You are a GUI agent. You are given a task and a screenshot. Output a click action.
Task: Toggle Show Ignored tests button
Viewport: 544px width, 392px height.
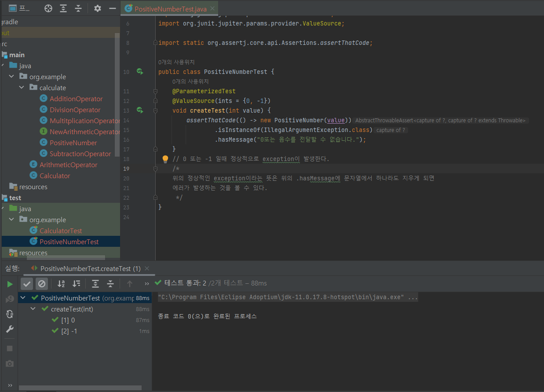coord(42,284)
